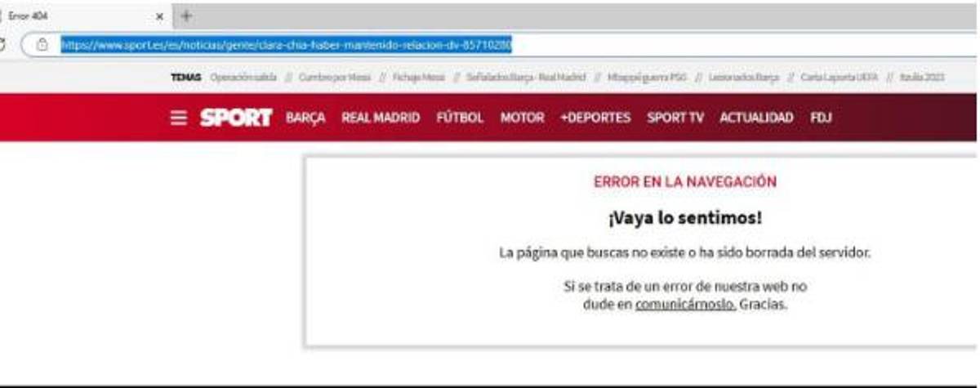Open the 'Operación salida' topic link
The image size is (980, 388).
[243, 77]
